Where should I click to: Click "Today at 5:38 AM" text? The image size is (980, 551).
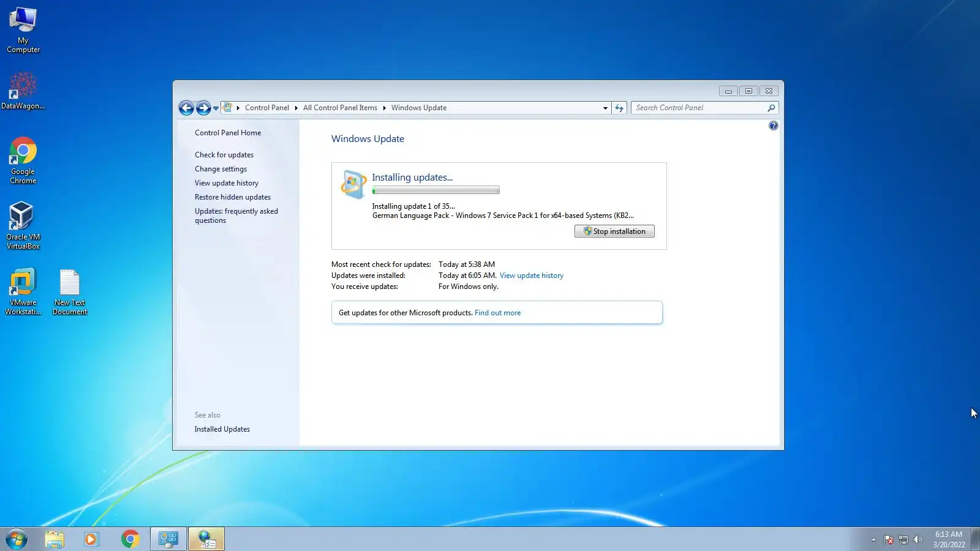[x=467, y=264]
